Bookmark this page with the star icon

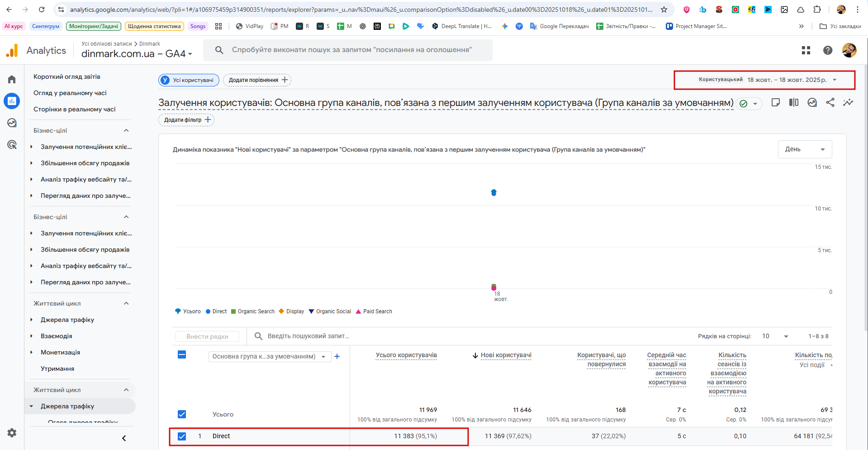[x=664, y=10]
